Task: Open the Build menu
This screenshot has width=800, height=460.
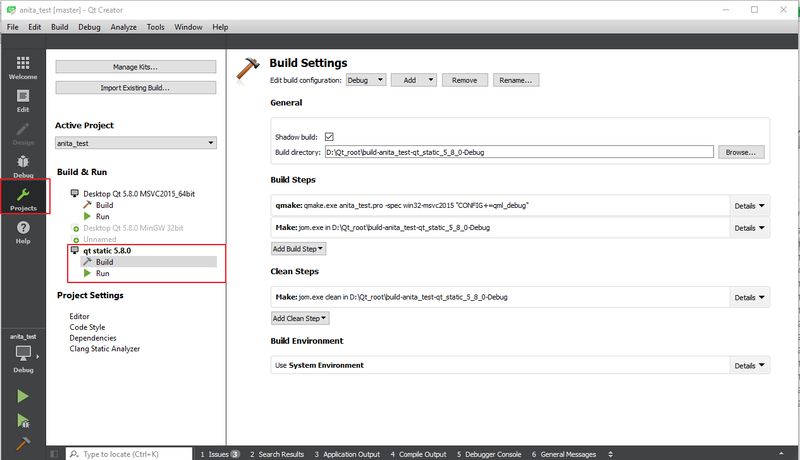Action: click(60, 27)
